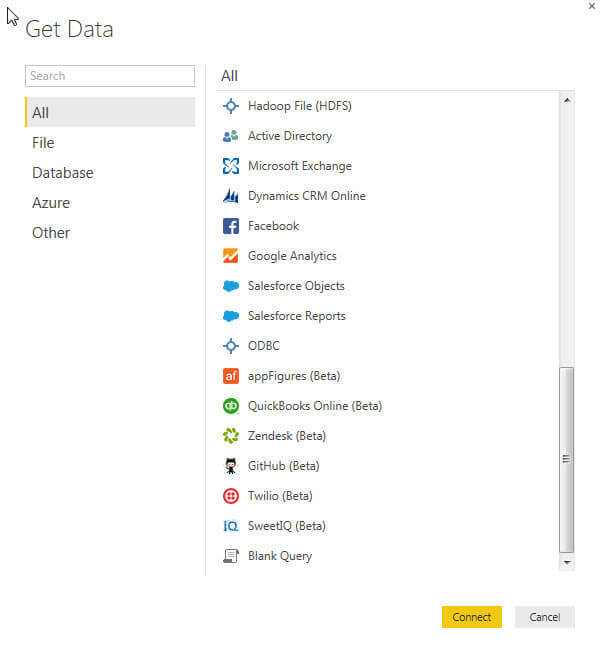Click the appFigures (Beta) icon
This screenshot has height=658, width=604.
pos(231,376)
